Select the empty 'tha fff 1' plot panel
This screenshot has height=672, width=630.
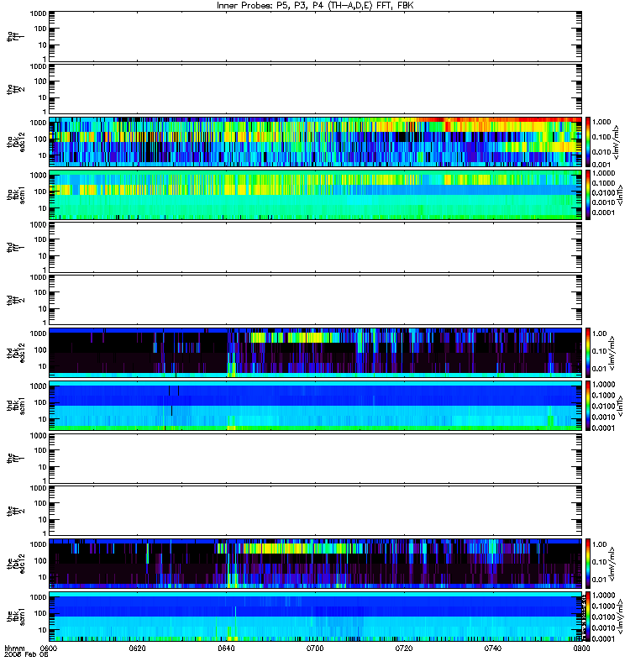click(x=316, y=36)
